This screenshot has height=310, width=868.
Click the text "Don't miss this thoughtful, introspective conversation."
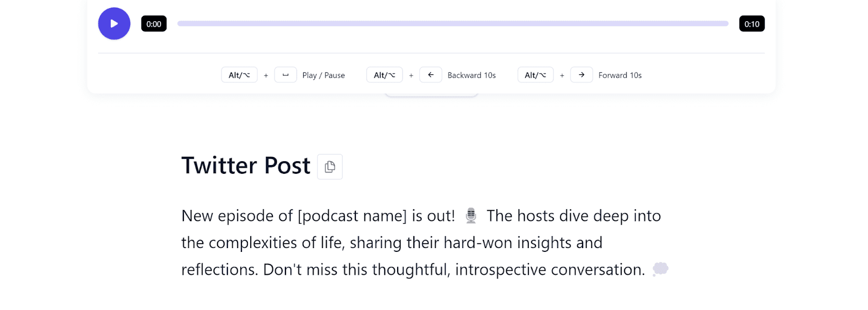coord(454,270)
